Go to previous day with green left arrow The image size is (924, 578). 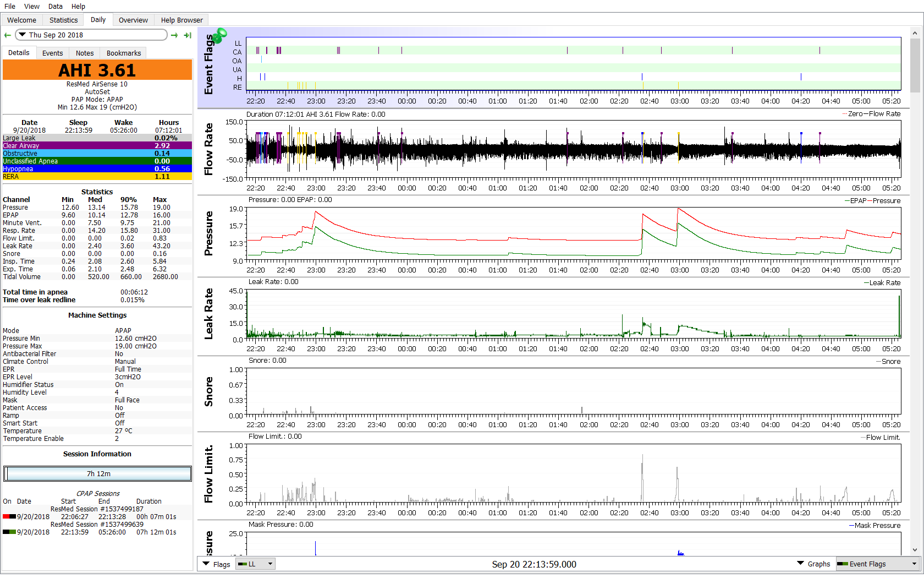[8, 35]
